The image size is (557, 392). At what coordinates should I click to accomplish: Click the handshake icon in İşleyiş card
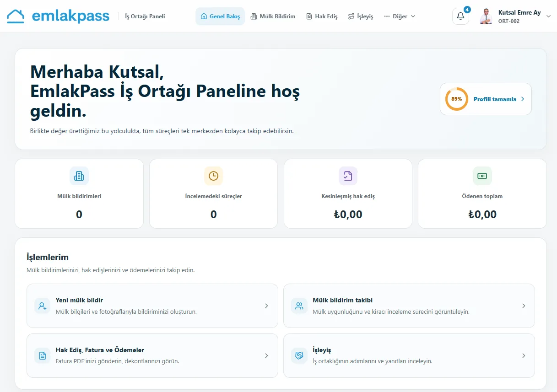[299, 356]
